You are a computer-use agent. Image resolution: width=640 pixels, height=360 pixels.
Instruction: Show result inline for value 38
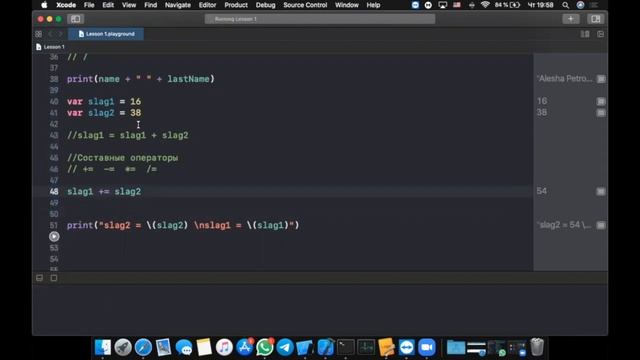[x=601, y=113]
